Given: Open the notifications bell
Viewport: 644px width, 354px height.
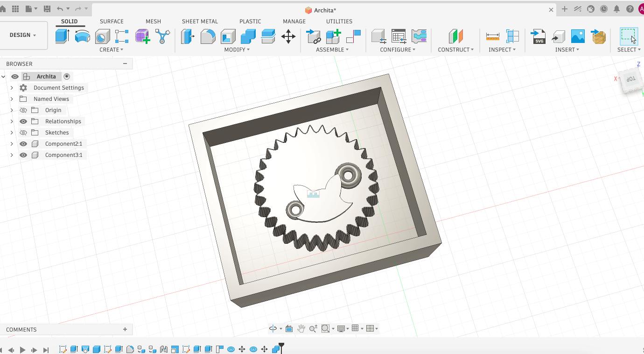Looking at the screenshot, I should tap(616, 9).
